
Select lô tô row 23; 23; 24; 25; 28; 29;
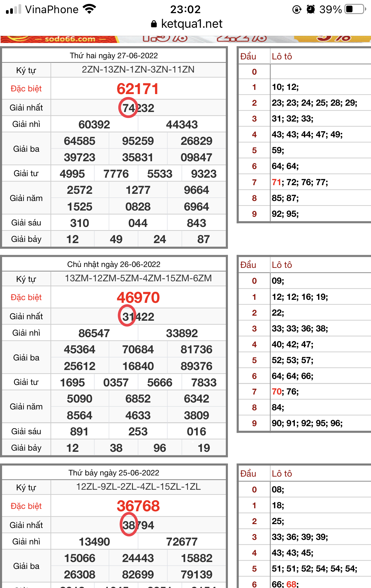tap(315, 103)
